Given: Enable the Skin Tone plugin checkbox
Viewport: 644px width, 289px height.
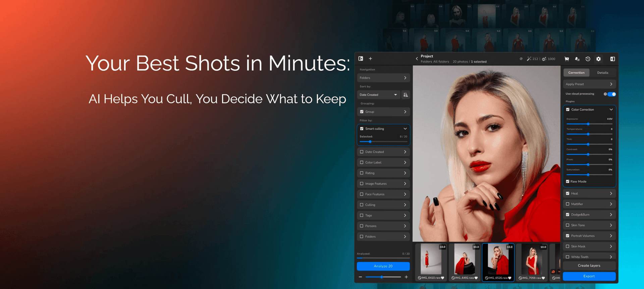Looking at the screenshot, I should (568, 225).
